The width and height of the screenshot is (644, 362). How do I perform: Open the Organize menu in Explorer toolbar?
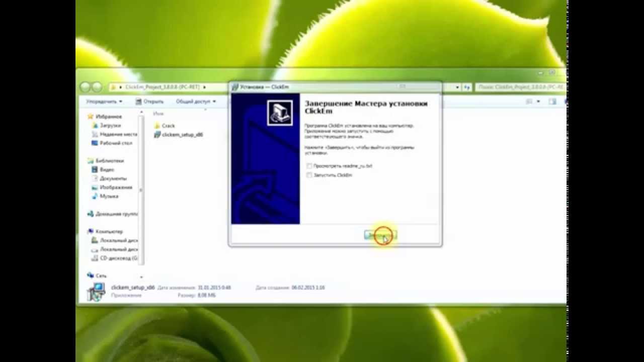point(104,101)
